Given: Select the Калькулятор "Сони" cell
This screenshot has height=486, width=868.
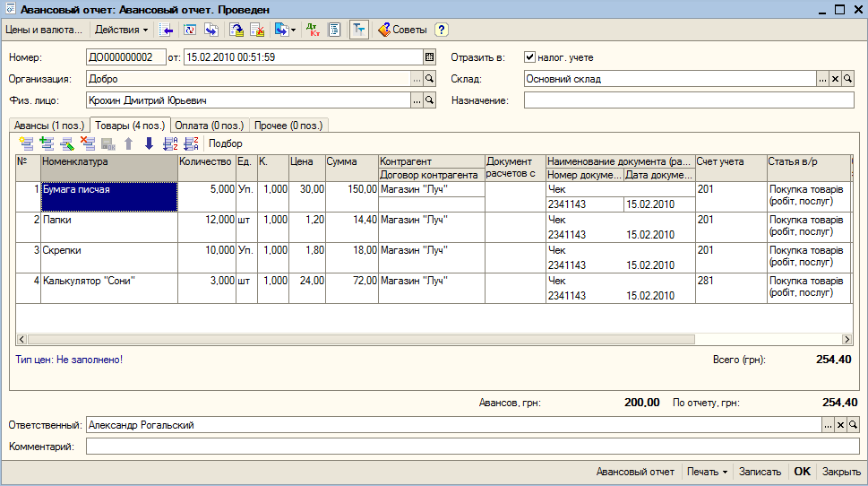Looking at the screenshot, I should pos(109,288).
